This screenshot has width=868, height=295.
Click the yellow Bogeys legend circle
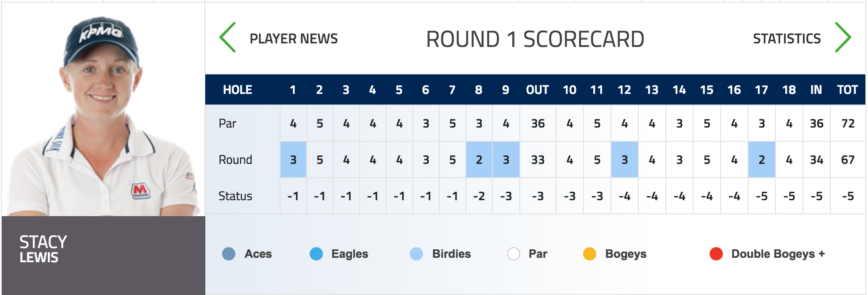(590, 254)
